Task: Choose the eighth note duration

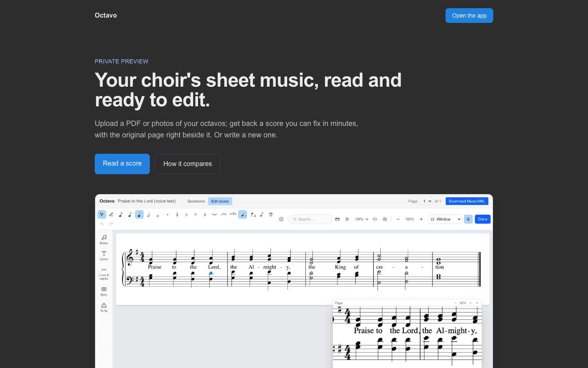Action: [130, 214]
